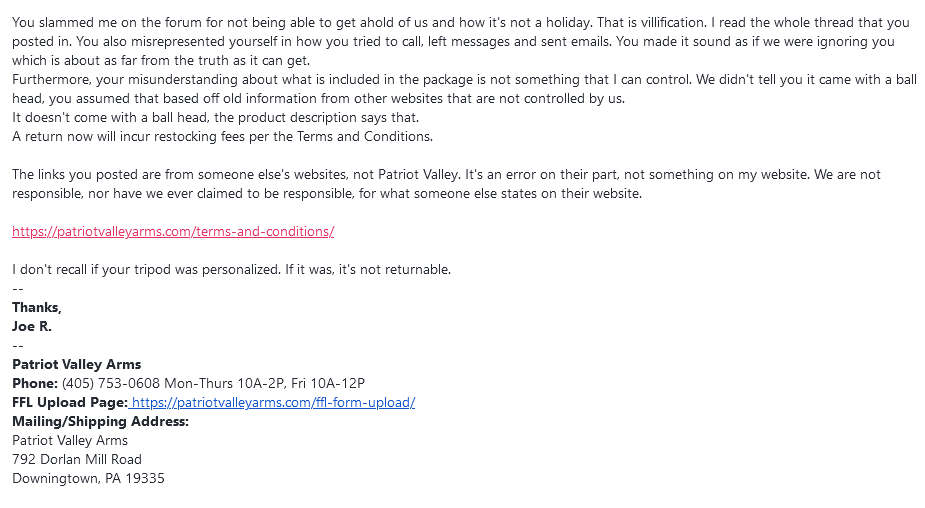Click the 'Thanks,' closing line
925x508 pixels.
(x=37, y=307)
